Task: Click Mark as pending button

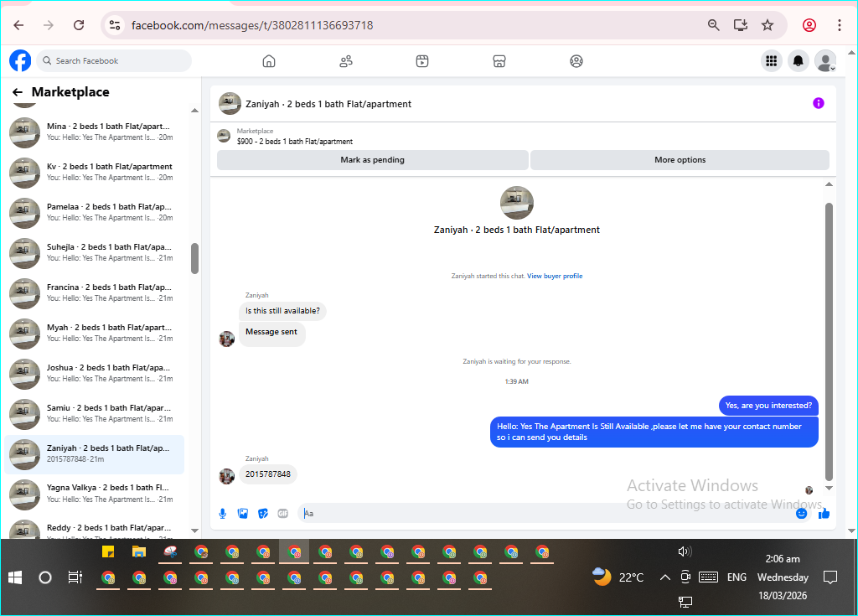Action: [373, 160]
